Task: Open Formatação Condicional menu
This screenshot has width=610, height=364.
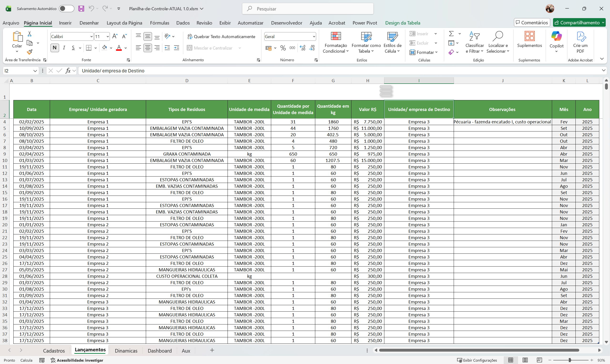Action: [335, 42]
